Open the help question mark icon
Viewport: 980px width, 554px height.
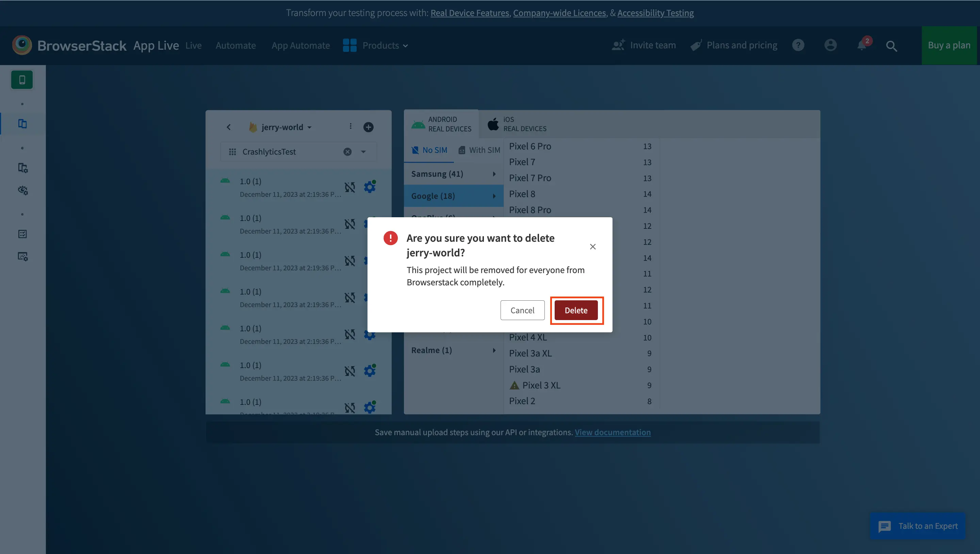click(798, 45)
